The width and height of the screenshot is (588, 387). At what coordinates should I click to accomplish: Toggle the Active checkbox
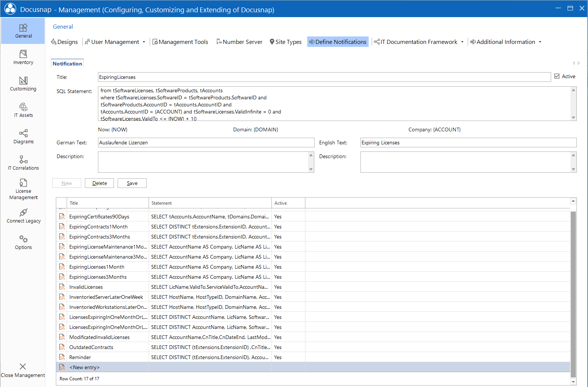coord(557,76)
